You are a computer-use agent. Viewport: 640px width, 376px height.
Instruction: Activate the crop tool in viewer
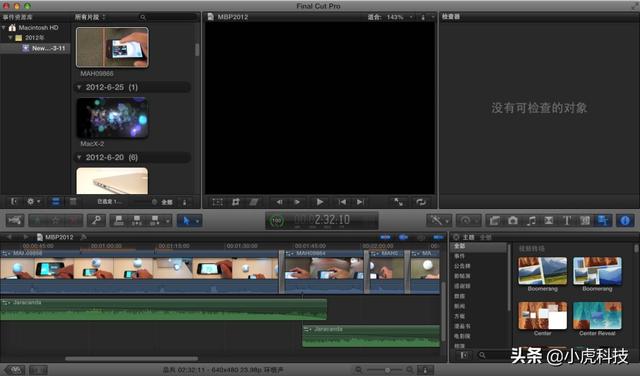(x=236, y=202)
